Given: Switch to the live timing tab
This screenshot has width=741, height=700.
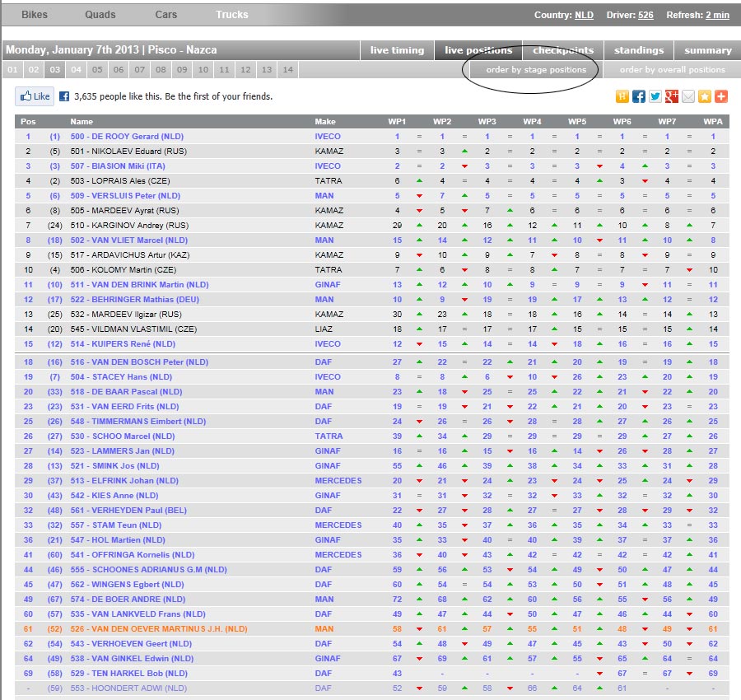Looking at the screenshot, I should (x=397, y=50).
